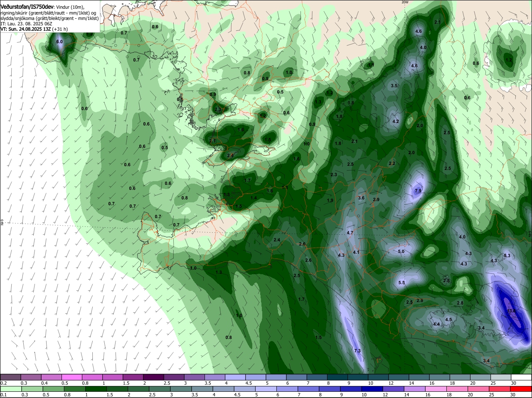Image resolution: width=532 pixels, height=398 pixels.
Task: Click the 2.2 precipitation value
Action: (x=392, y=164)
